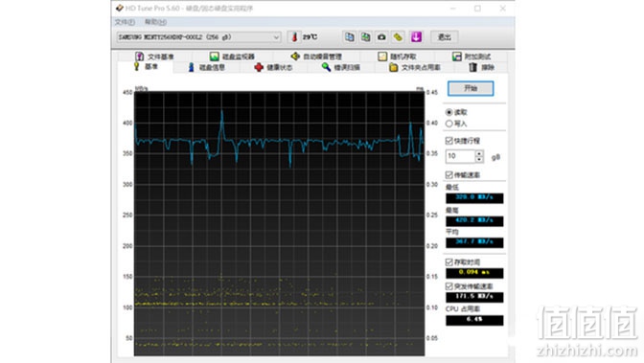Click the purple download arrow icon
Image resolution: width=644 pixels, height=363 pixels.
tap(416, 37)
